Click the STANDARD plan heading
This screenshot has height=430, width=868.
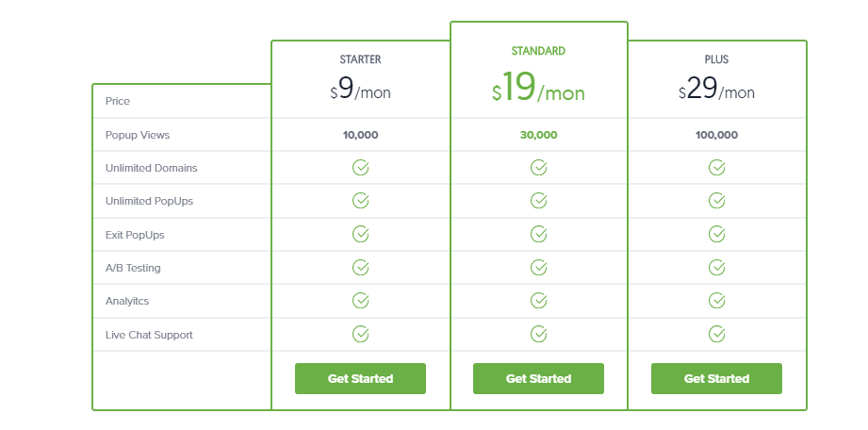(x=539, y=51)
